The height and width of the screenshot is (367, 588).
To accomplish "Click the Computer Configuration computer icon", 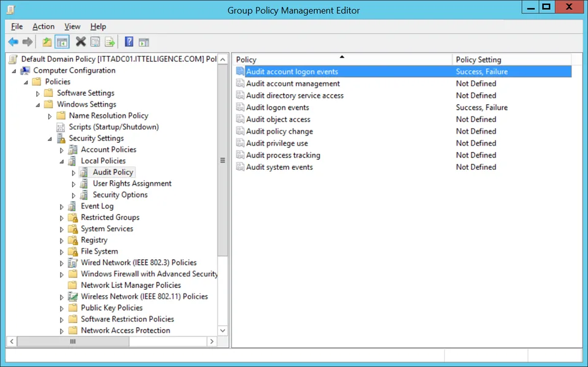I will (25, 70).
